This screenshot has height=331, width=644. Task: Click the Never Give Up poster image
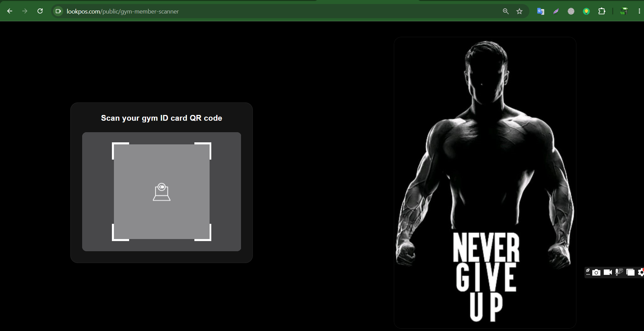click(x=485, y=183)
